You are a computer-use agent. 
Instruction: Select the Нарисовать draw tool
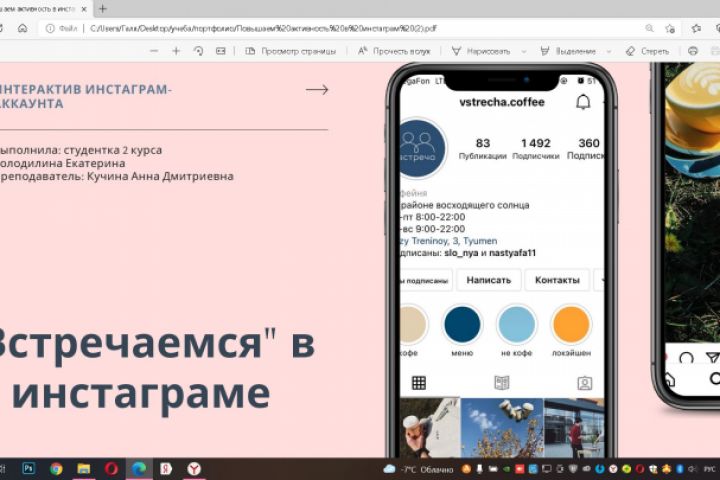pos(481,51)
